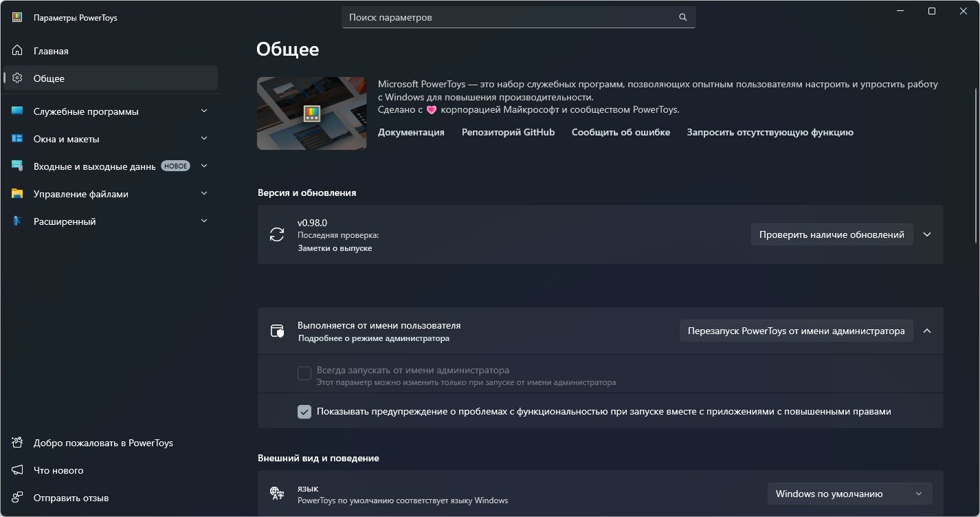Click the search magnifier icon

tap(682, 17)
